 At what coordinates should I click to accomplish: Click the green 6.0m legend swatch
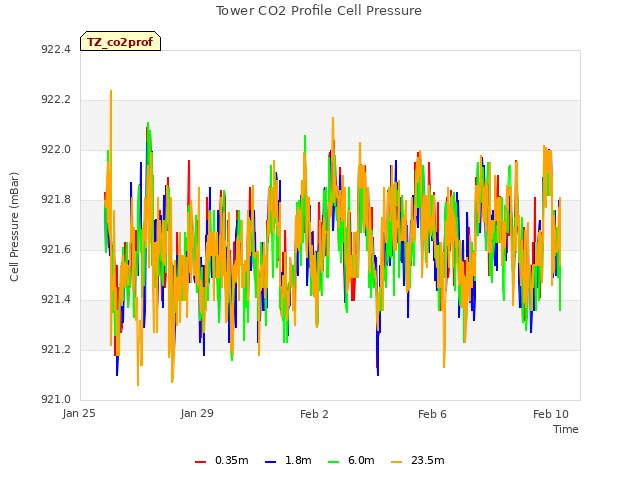click(333, 462)
